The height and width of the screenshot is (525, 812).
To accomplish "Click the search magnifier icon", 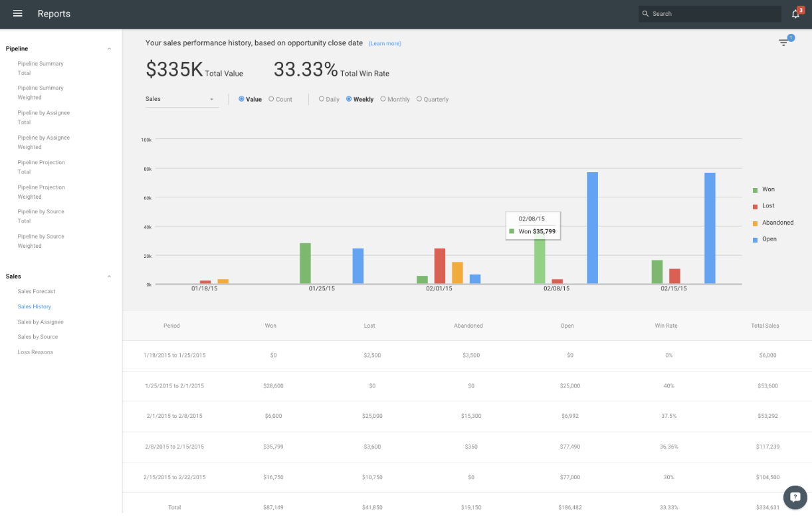I will tap(645, 13).
